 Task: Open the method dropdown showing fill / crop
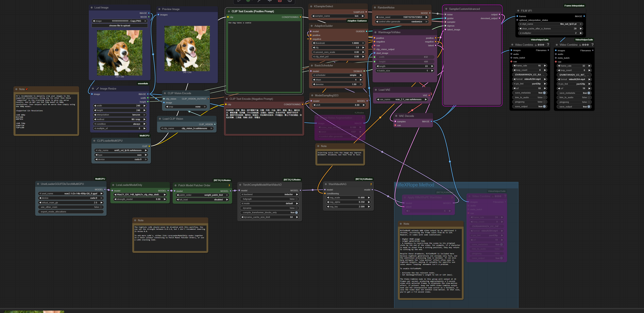tap(119, 119)
